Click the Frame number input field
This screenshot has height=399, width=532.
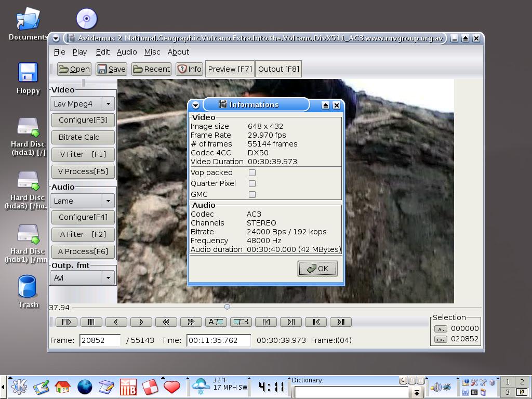(x=100, y=340)
